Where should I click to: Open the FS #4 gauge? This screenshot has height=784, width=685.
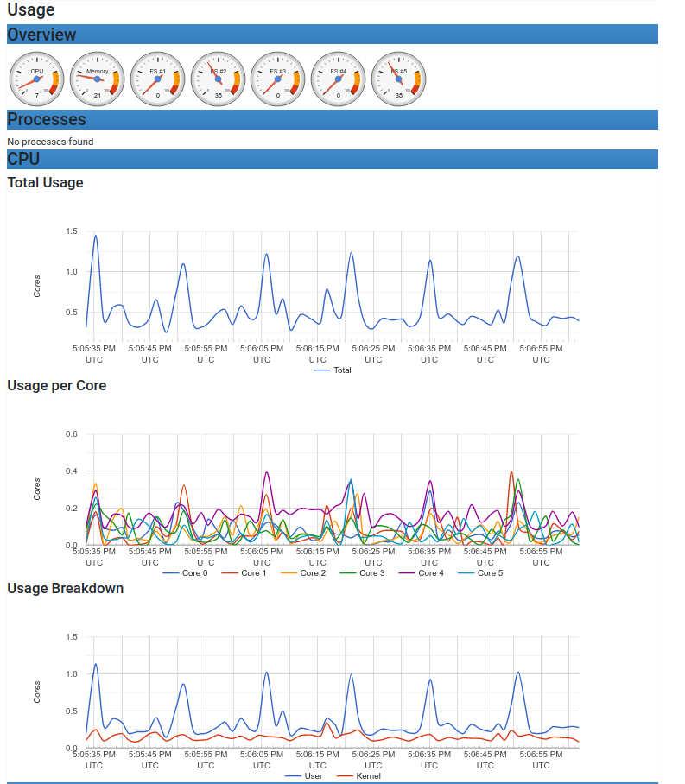pyautogui.click(x=339, y=79)
